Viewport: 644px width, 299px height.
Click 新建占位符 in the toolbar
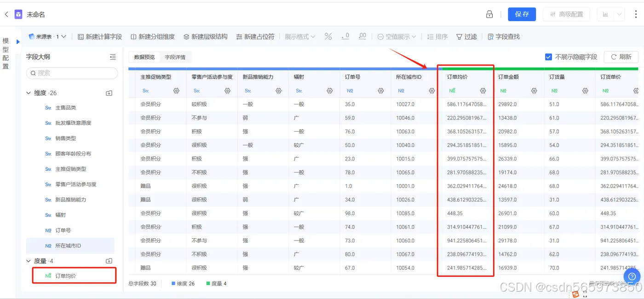click(x=255, y=37)
